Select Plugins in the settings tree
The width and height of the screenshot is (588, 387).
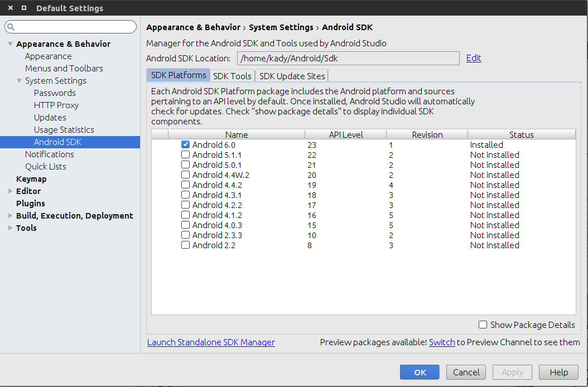tap(31, 204)
